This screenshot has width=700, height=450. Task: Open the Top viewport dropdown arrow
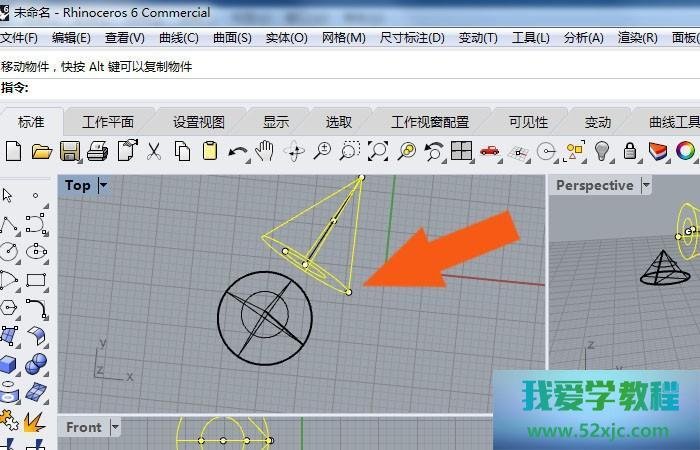[103, 185]
